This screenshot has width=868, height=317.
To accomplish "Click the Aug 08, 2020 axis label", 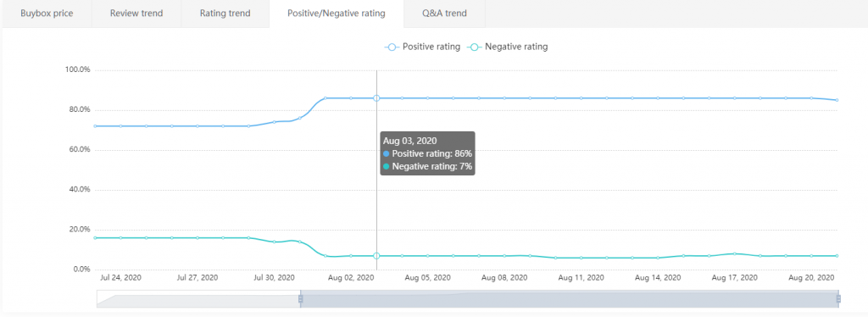I will click(504, 277).
